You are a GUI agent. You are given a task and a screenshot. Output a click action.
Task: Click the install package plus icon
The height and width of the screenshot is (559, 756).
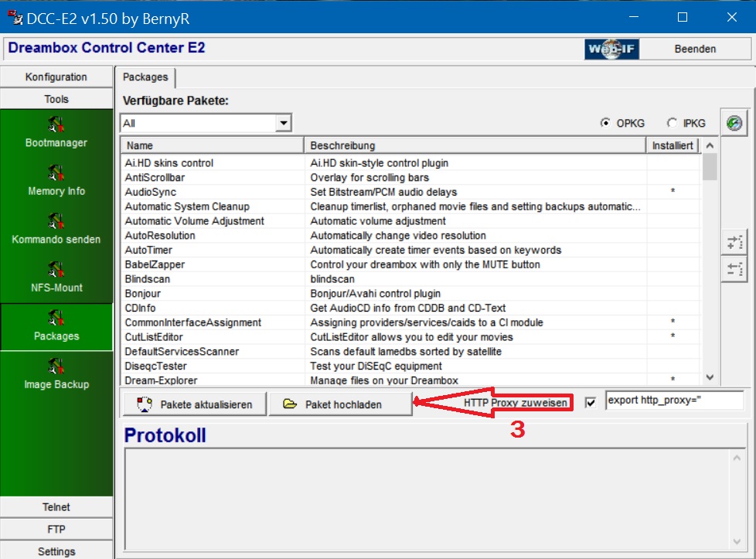(734, 242)
